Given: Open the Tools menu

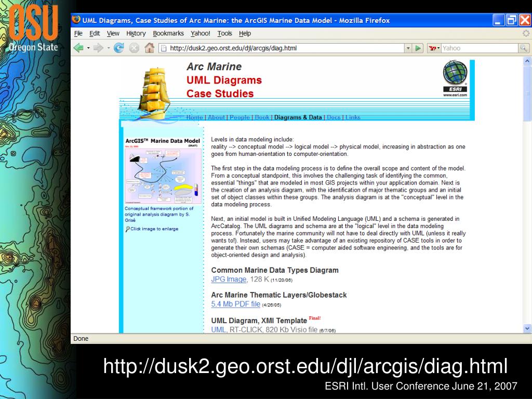Looking at the screenshot, I should [224, 33].
